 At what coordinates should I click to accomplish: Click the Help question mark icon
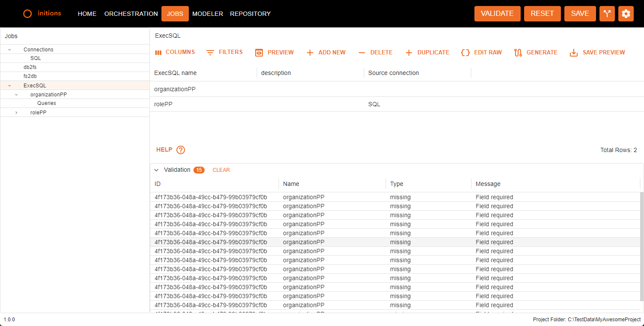(x=181, y=150)
